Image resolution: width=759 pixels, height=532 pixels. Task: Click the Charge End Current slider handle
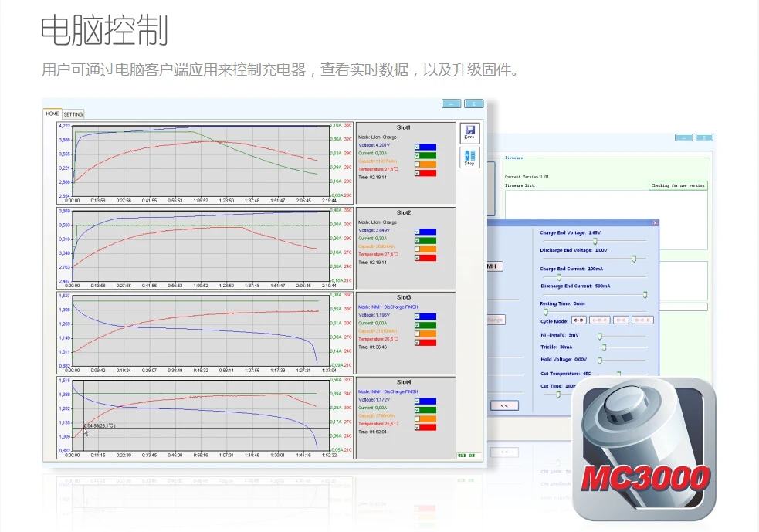559,277
